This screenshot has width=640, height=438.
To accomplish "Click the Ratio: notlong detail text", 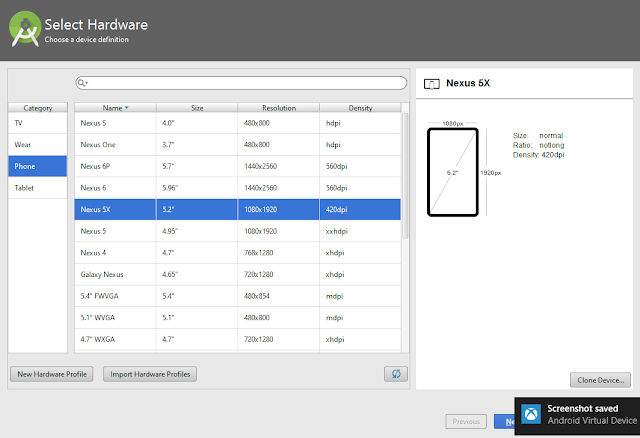I will (x=538, y=145).
